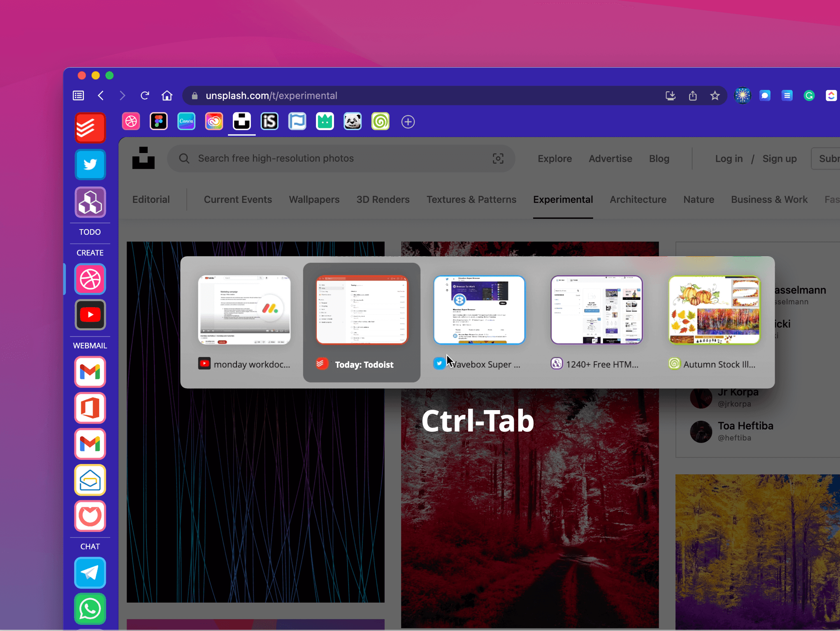This screenshot has height=631, width=840.
Task: Open the YouTube app in sidebar
Action: (x=90, y=315)
